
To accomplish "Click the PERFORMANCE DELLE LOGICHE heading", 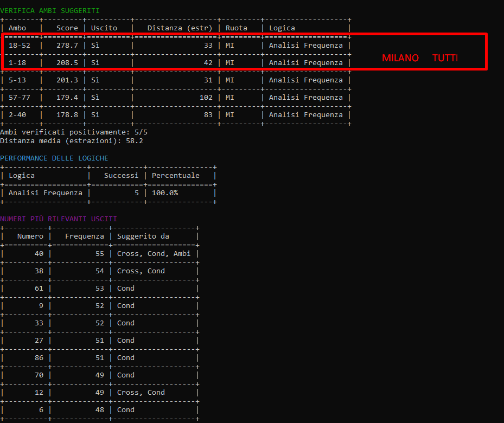I will tap(54, 158).
